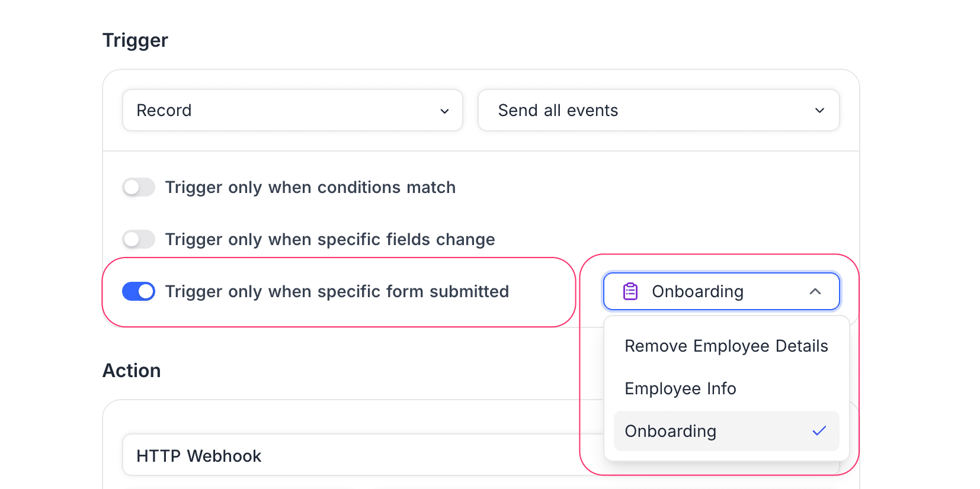Click the chevron on the Record selector
Screen dimensions: 980x489
point(444,110)
